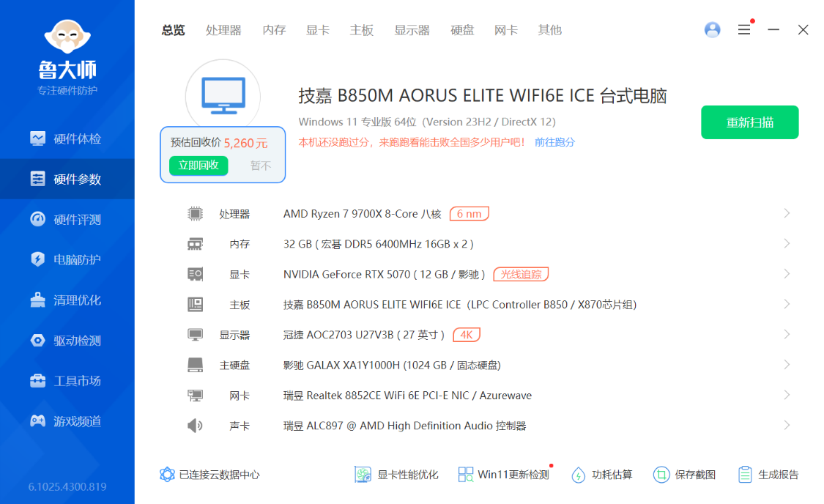Click the processor chip icon

click(x=195, y=213)
